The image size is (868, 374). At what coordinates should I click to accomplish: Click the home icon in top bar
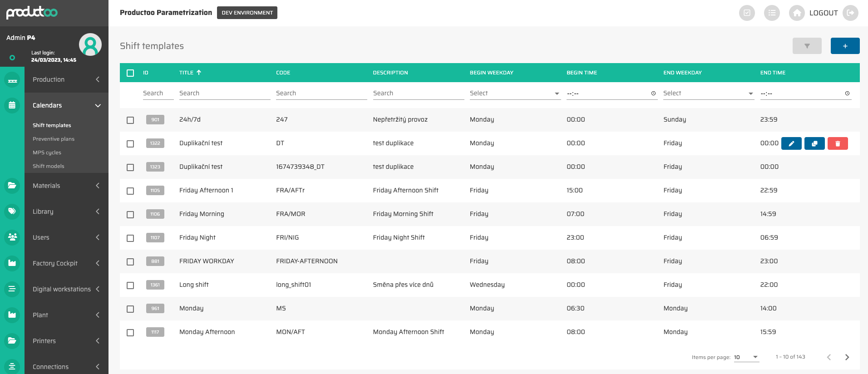pyautogui.click(x=796, y=13)
